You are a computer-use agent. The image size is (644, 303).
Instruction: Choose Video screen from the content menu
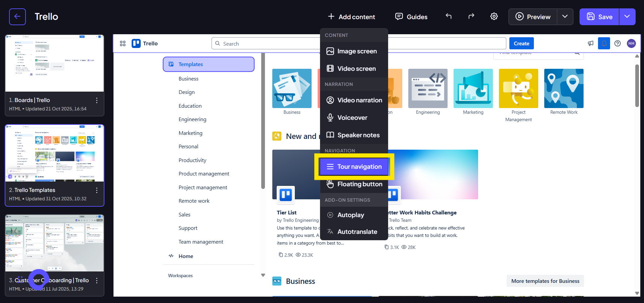(354, 69)
